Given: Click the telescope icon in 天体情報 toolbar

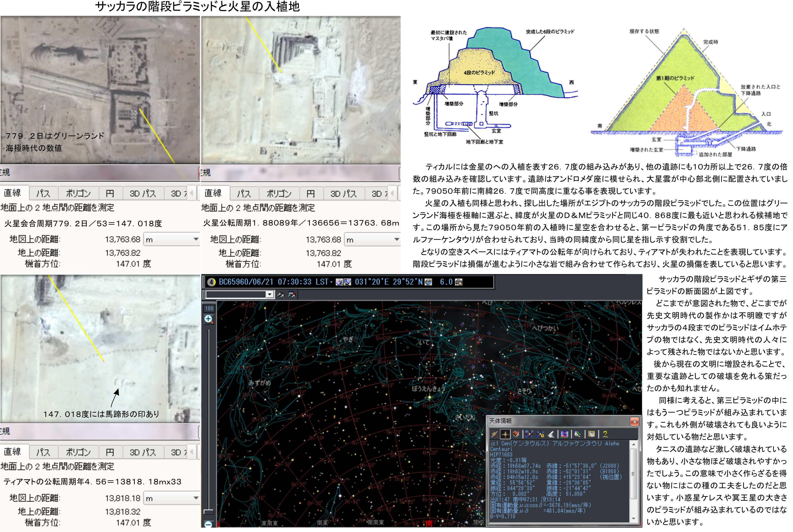Looking at the screenshot, I should tap(551, 434).
